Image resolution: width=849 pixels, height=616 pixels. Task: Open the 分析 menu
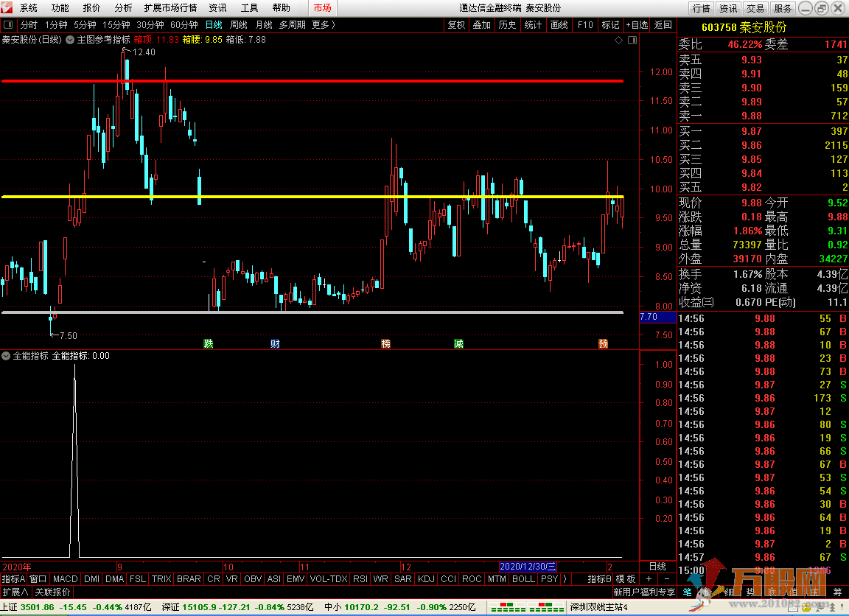pos(123,8)
